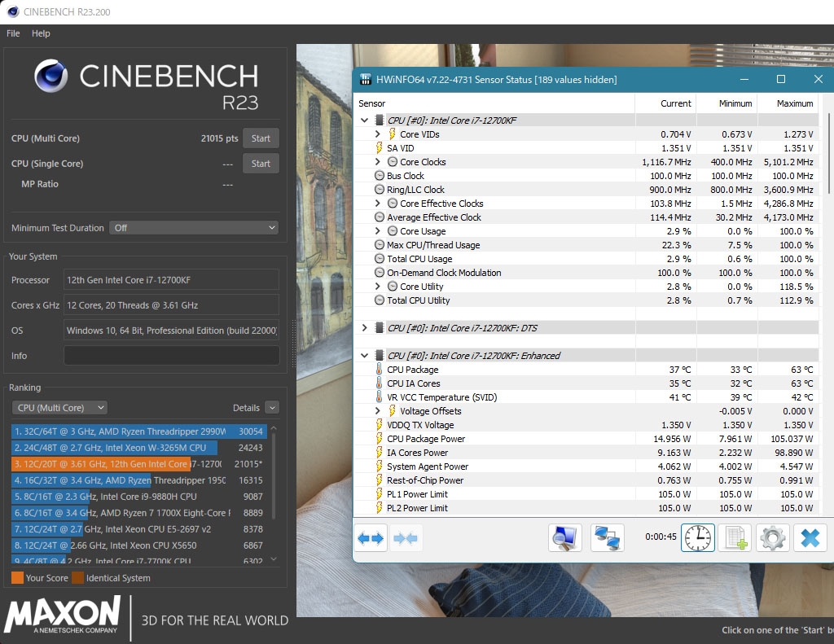Viewport: 834px width, 644px height.
Task: Click the SA VID lightning bolt icon
Action: click(x=379, y=148)
